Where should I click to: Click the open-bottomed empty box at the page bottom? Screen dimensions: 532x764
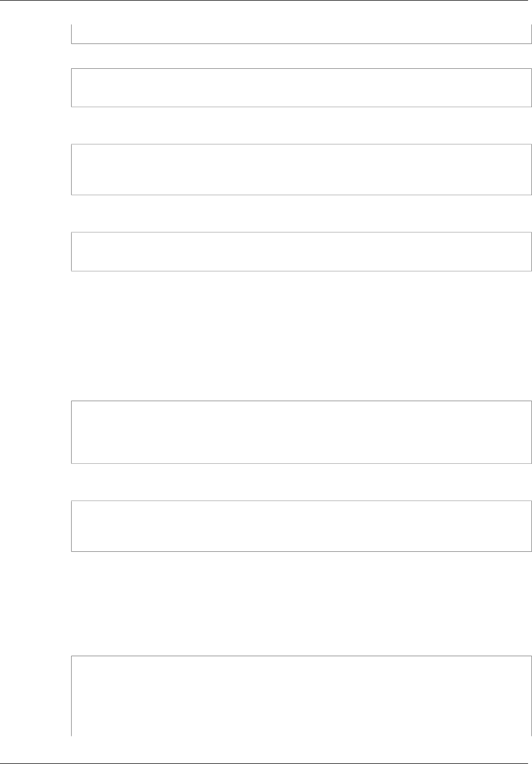(x=301, y=696)
